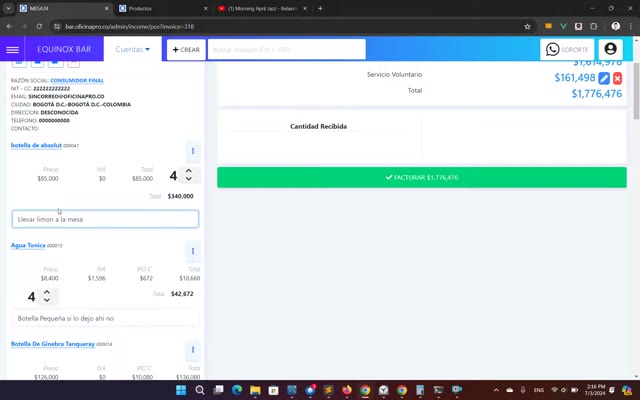Open Botella De Ginebra Tanqueray link
The height and width of the screenshot is (400, 640).
pyautogui.click(x=53, y=344)
